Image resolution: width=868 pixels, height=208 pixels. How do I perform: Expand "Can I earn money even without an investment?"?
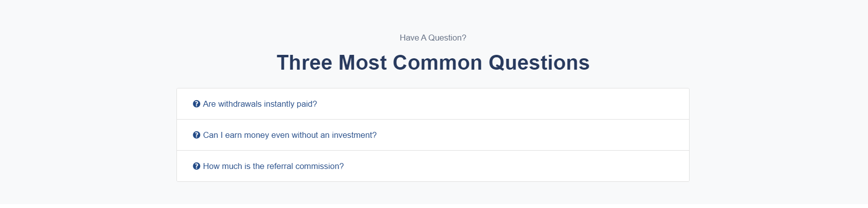(289, 135)
